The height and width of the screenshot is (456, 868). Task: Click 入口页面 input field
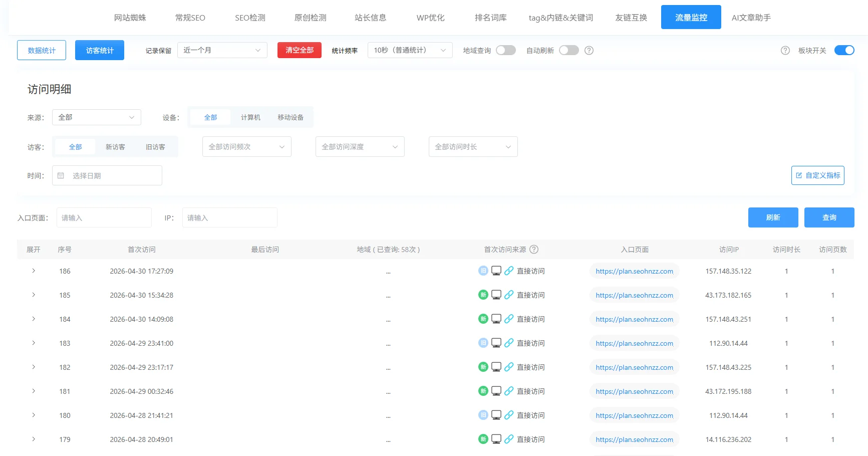coord(104,217)
